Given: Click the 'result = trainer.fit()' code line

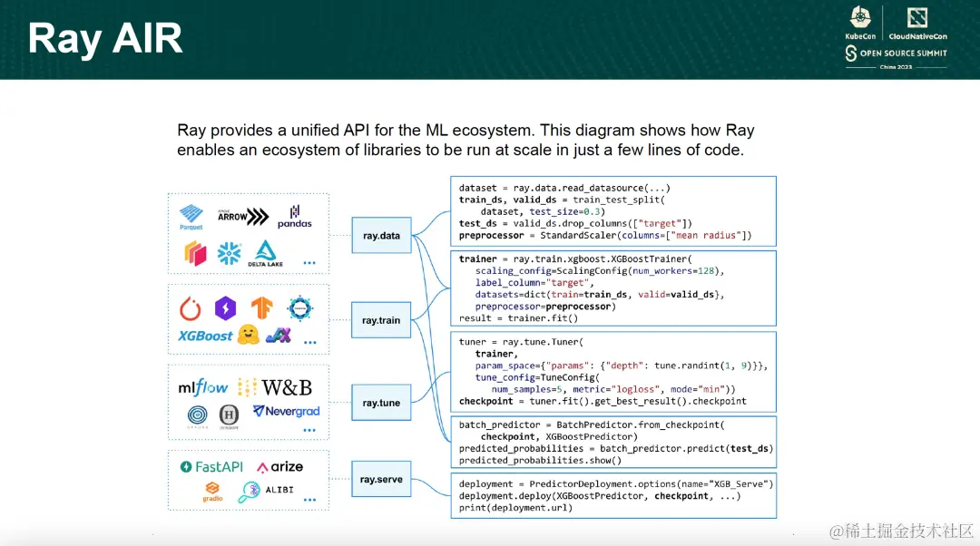Looking at the screenshot, I should (518, 318).
